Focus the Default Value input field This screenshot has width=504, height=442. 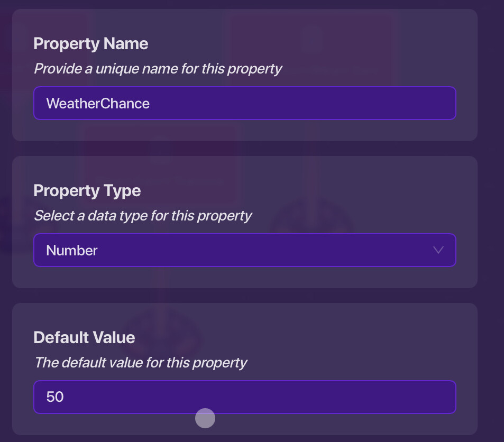point(244,397)
